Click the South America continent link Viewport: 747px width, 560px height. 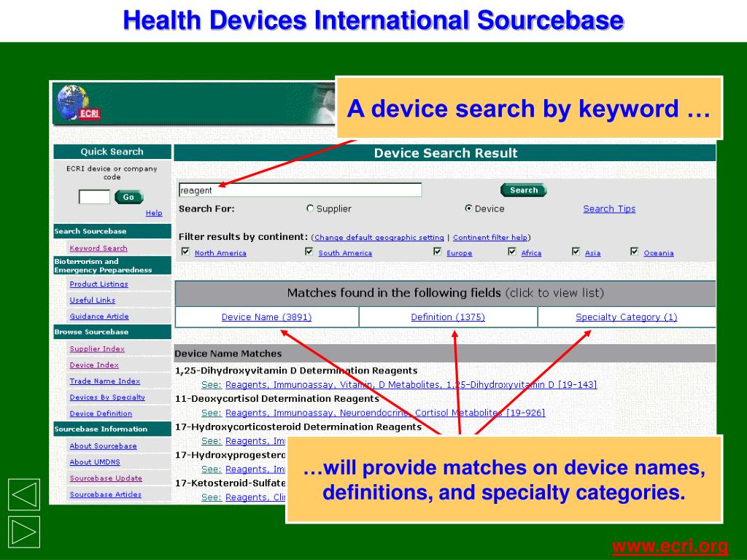pyautogui.click(x=345, y=253)
